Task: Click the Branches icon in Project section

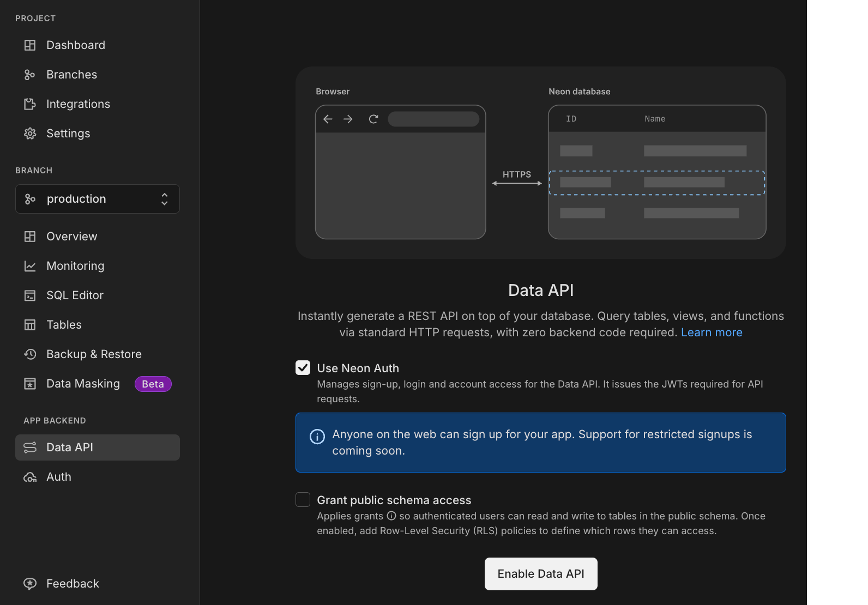Action: 30,75
